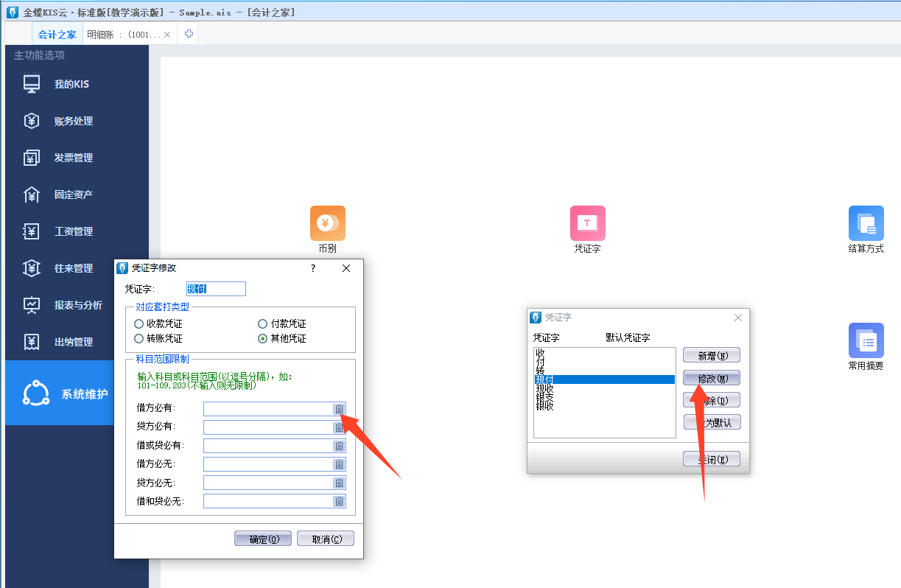
Task: Choose the 转账凭证 radio option
Action: [139, 339]
